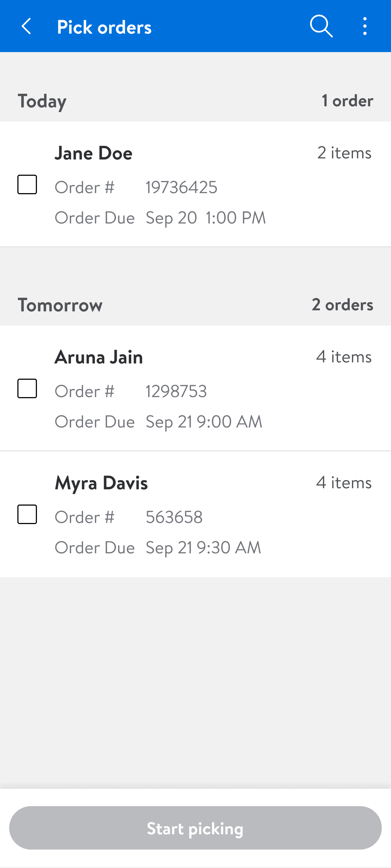Click the Pick orders title
Viewport: 391px width, 868px height.
coord(104,27)
